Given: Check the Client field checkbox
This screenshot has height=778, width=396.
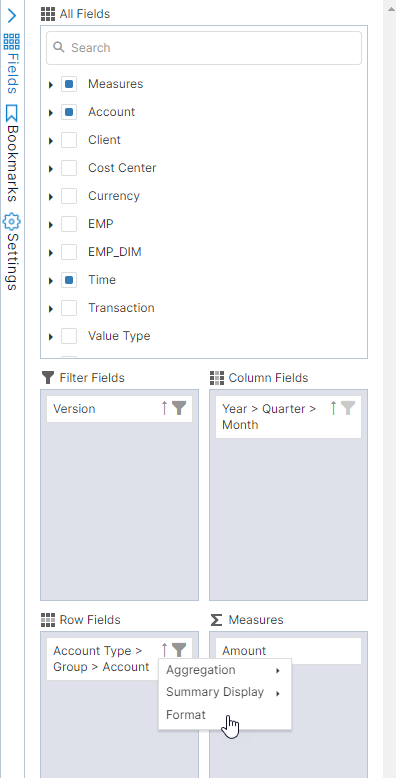Looking at the screenshot, I should click(x=69, y=140).
